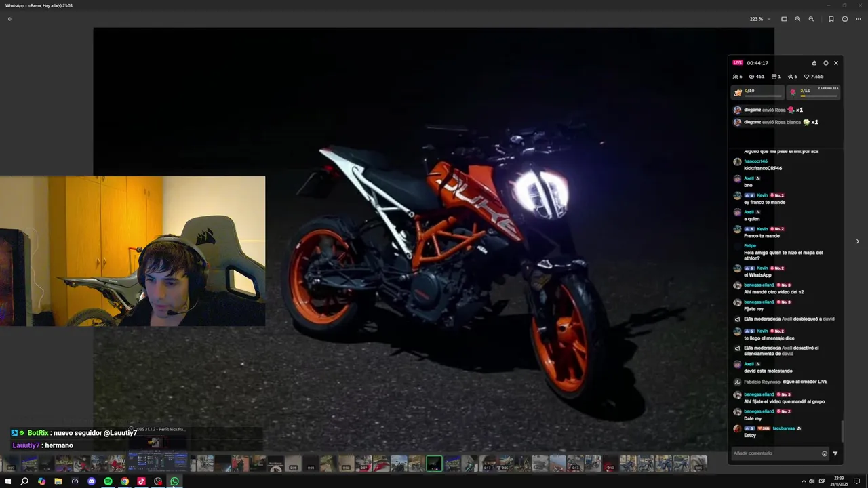
Task: Expand the system tray hidden icons chevron
Action: tap(804, 481)
